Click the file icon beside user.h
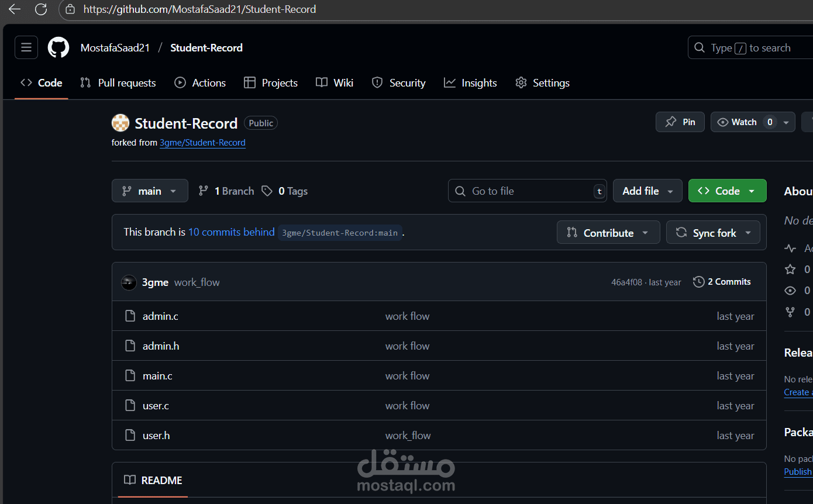 coord(130,436)
